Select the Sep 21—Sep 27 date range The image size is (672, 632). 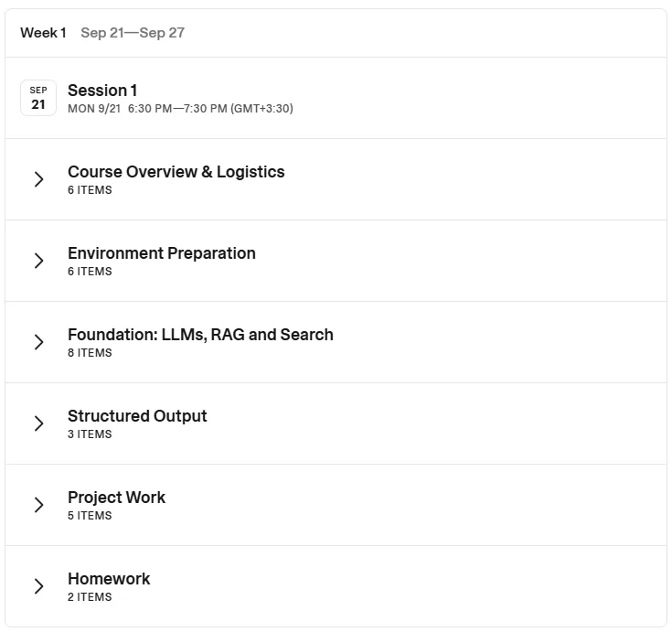pos(133,33)
